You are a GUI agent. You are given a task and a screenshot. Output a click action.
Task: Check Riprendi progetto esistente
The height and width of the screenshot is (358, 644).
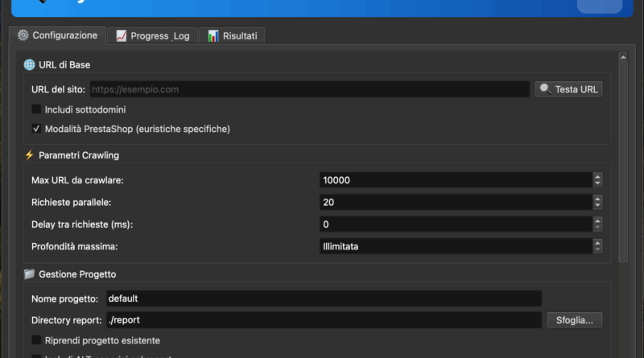36,340
